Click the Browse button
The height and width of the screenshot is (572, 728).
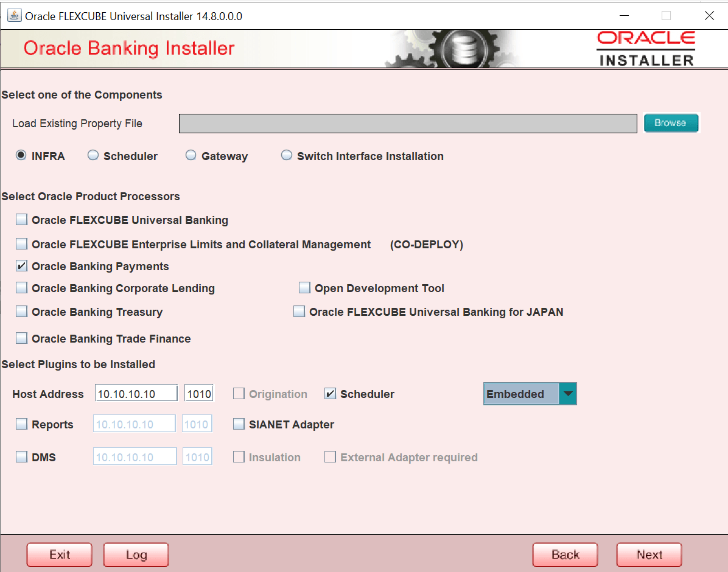coord(671,123)
